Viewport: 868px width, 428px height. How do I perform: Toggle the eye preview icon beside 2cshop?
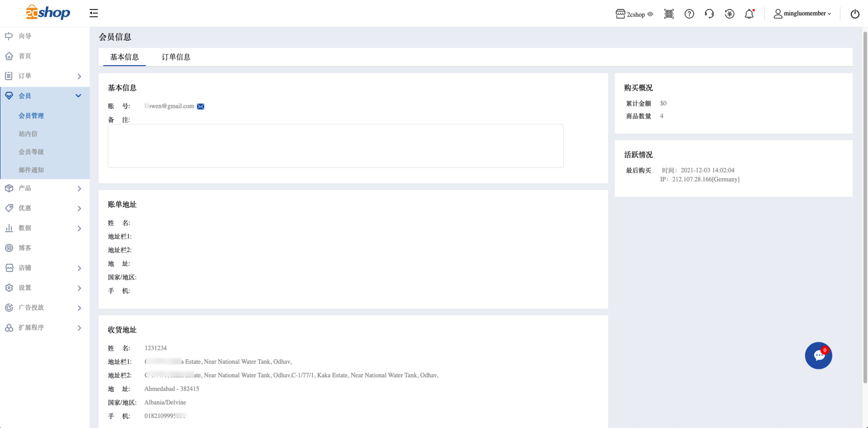[650, 14]
